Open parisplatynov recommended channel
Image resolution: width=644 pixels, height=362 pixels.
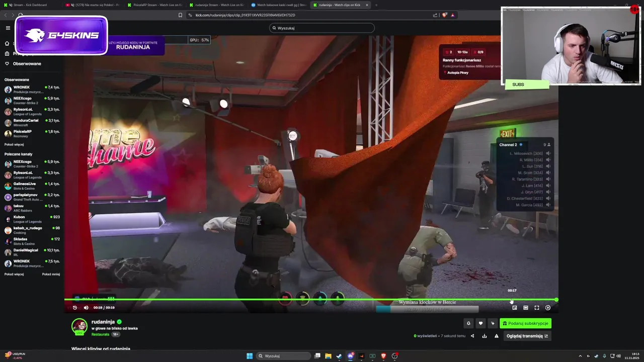tap(32, 197)
